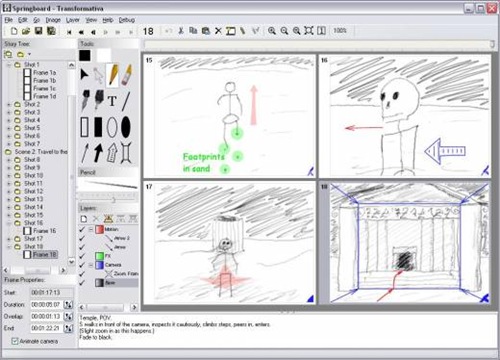The width and height of the screenshot is (500, 360).
Task: Select the filled ellipse tool
Action: click(126, 127)
